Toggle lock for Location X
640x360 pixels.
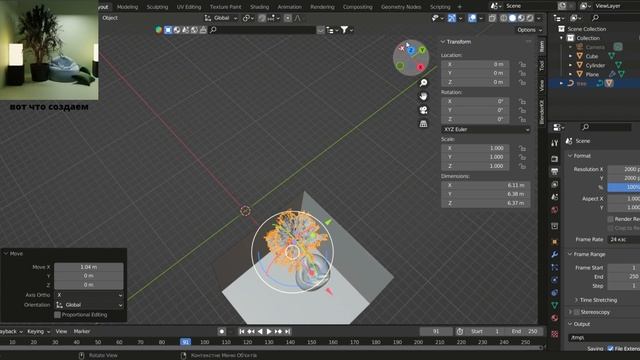click(522, 64)
